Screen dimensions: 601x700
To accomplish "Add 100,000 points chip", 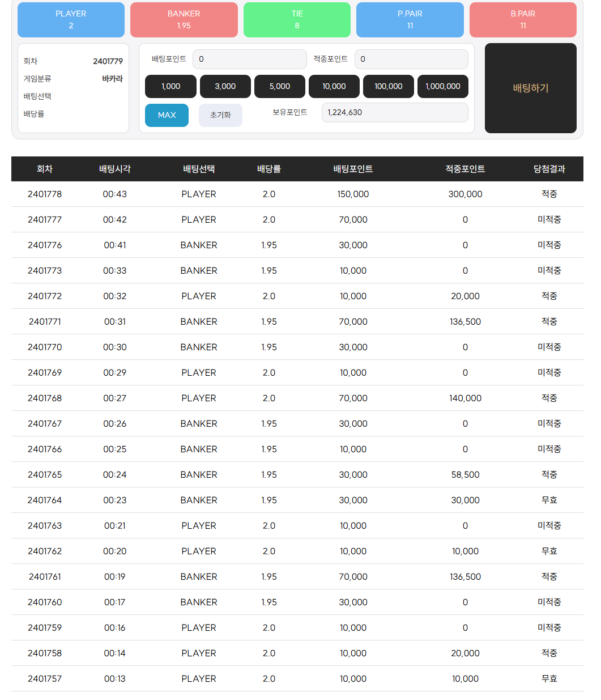I will pyautogui.click(x=389, y=86).
